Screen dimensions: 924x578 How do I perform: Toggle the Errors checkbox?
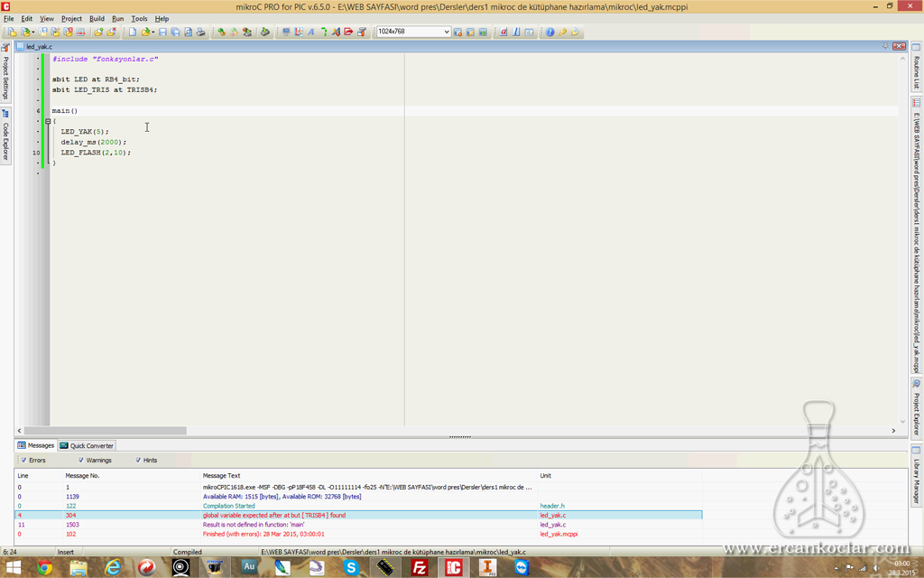tap(24, 460)
